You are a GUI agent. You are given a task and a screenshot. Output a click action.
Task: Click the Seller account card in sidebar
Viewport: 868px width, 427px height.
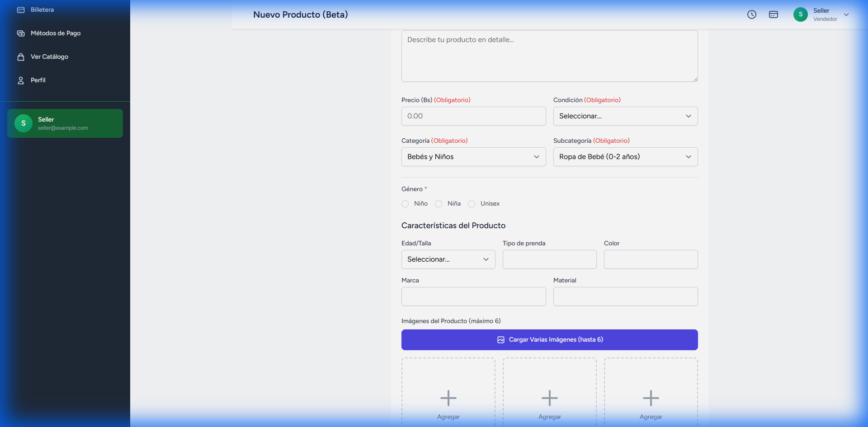point(65,123)
